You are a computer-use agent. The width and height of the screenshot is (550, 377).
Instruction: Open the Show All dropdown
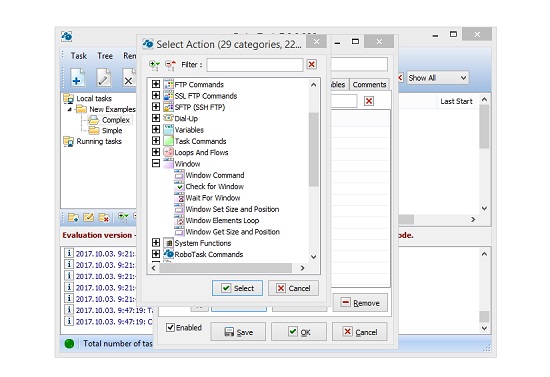click(437, 78)
